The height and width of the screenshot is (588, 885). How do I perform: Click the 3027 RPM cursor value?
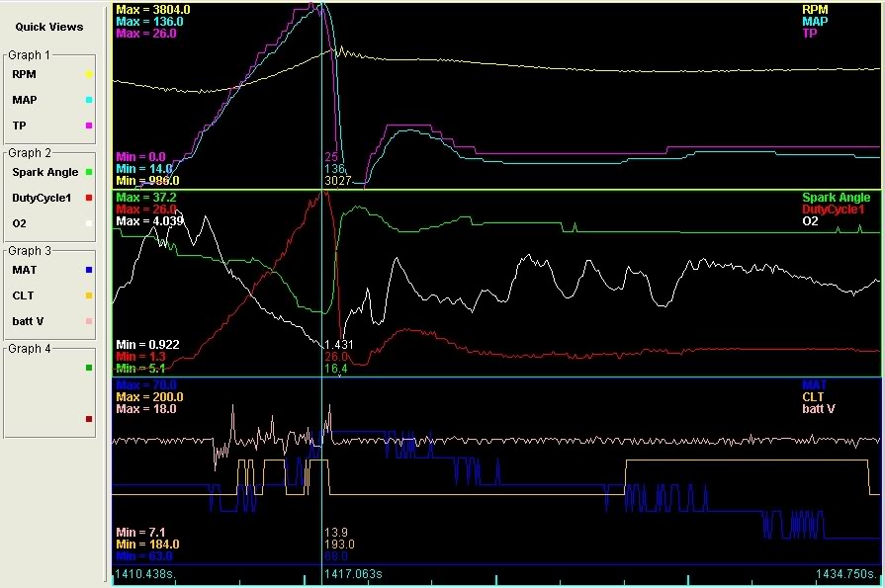(337, 181)
